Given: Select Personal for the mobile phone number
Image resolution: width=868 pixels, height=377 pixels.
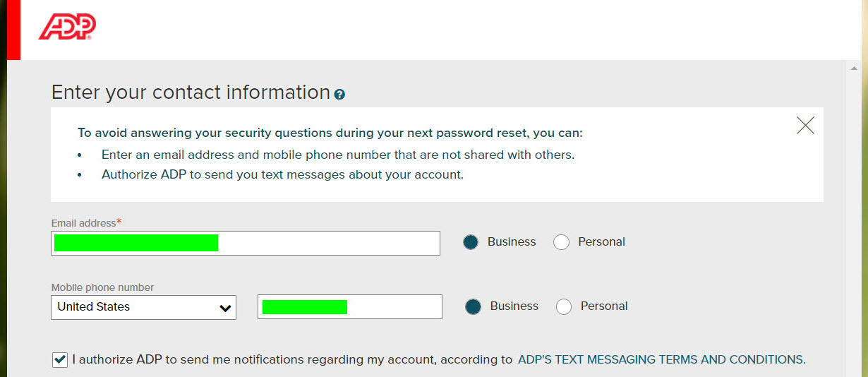Looking at the screenshot, I should coord(564,306).
